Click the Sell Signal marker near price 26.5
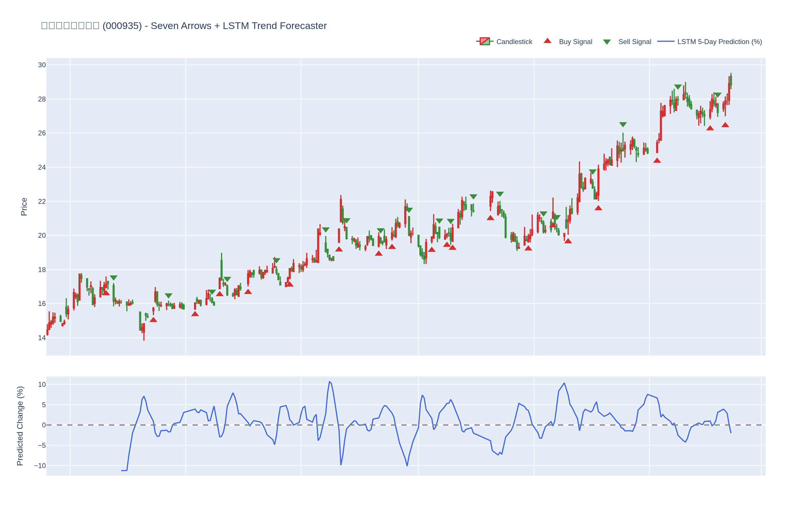Image resolution: width=812 pixels, height=522 pixels. (623, 124)
